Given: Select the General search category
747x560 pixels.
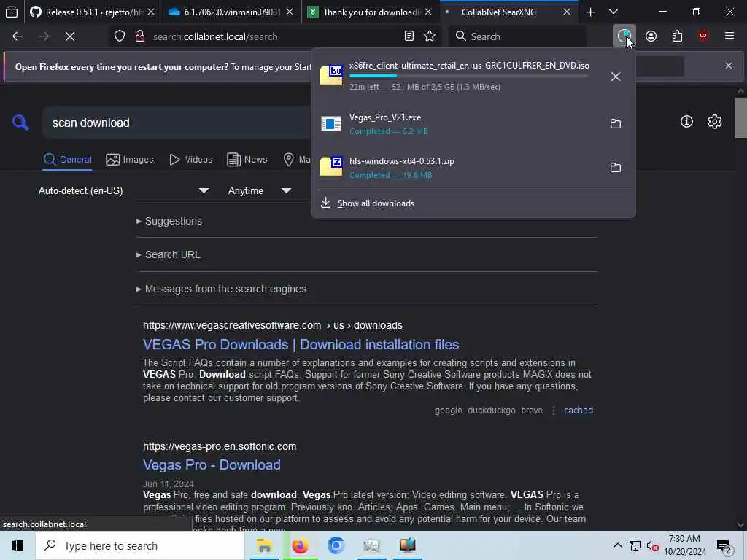Looking at the screenshot, I should (68, 160).
